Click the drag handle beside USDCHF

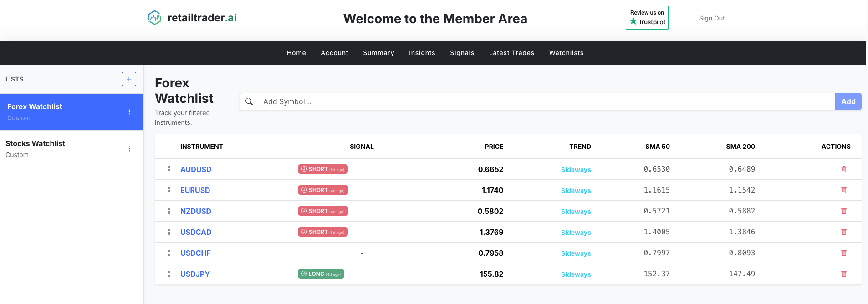coord(169,253)
